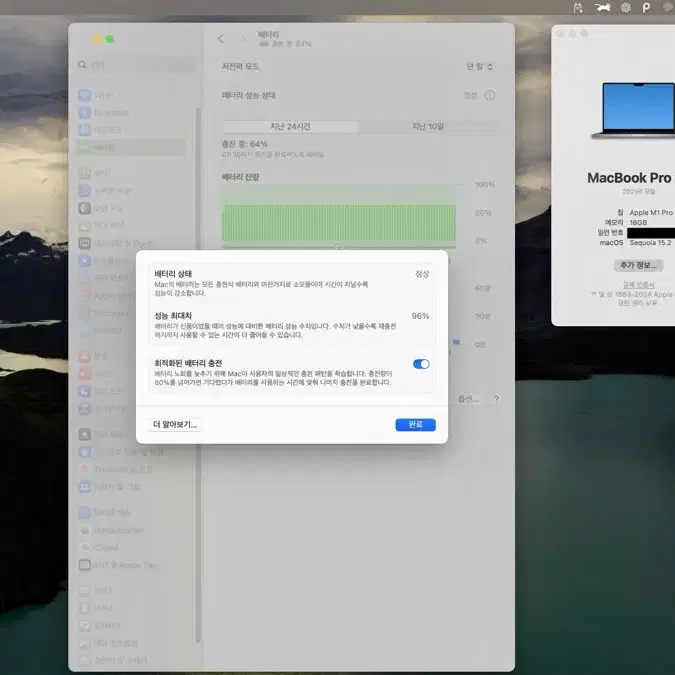Click the search field in the Settings sidebar
The image size is (675, 675).
pyautogui.click(x=136, y=65)
